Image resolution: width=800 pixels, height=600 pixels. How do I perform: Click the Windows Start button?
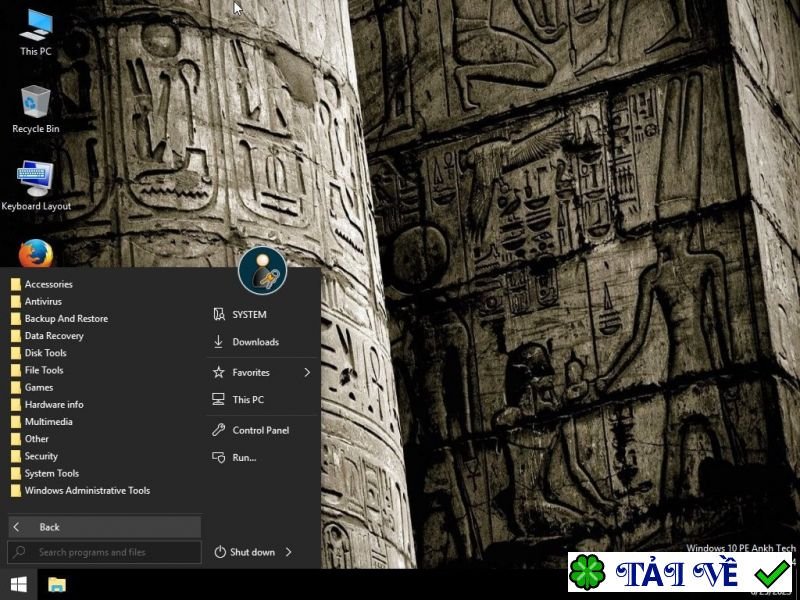(18, 584)
